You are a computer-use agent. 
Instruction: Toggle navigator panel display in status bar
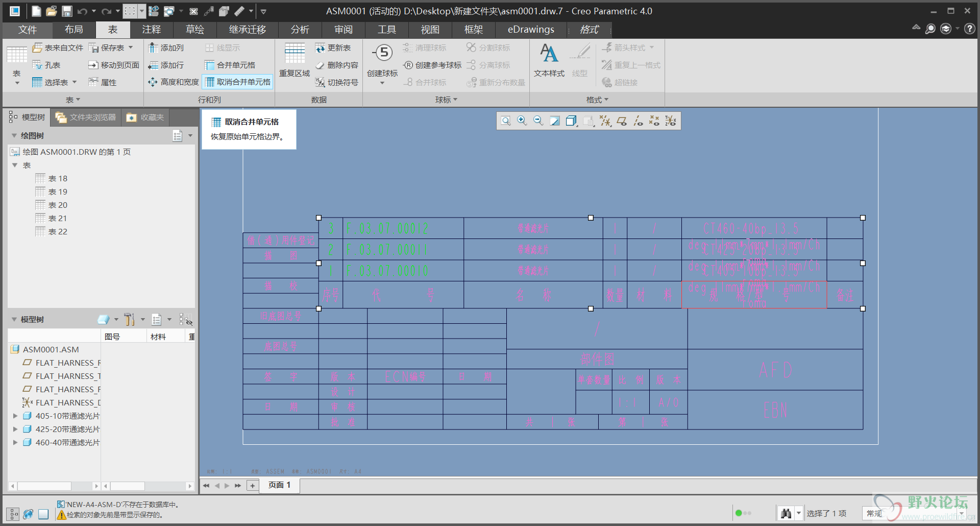13,514
